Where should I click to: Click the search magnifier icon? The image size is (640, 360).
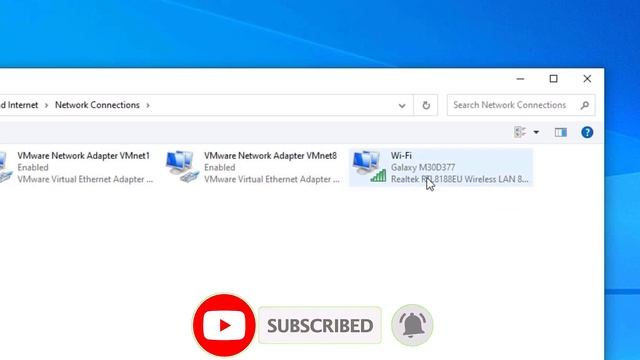[x=584, y=105]
